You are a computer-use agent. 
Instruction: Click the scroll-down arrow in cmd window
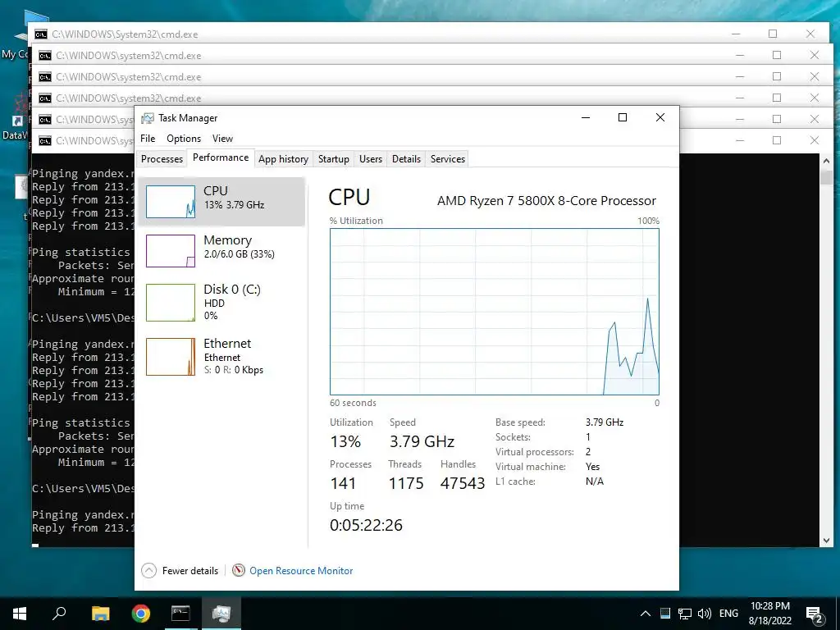[x=826, y=541]
